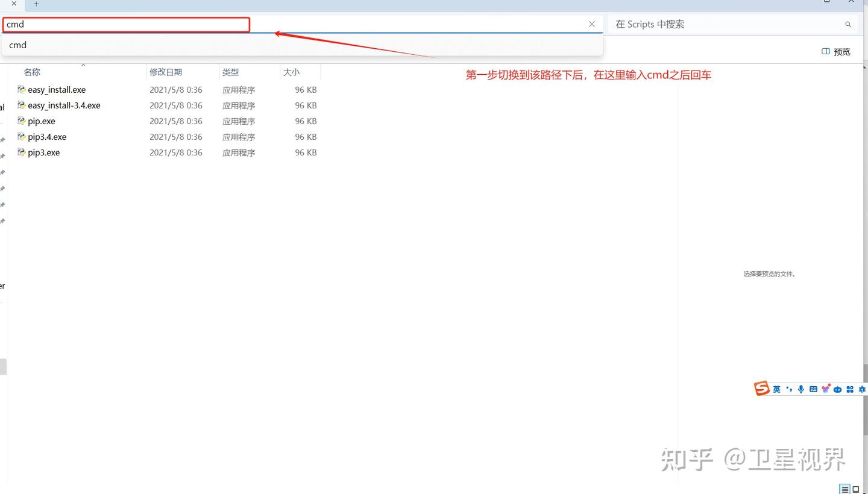The height and width of the screenshot is (494, 868).
Task: Toggle details list view at bottom right
Action: pyautogui.click(x=844, y=489)
